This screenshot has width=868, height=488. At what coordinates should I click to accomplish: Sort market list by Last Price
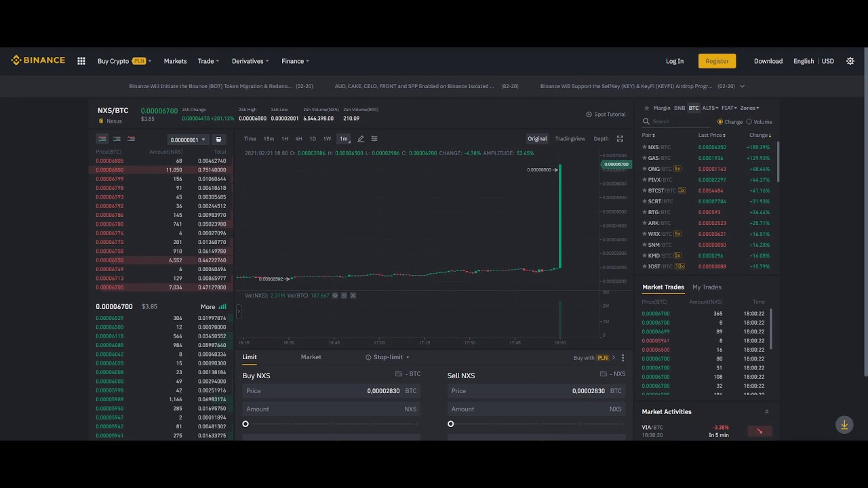coord(713,136)
